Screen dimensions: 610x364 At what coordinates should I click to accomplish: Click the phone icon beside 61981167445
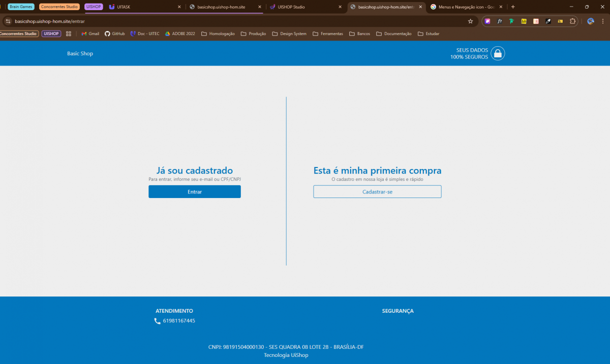point(157,321)
